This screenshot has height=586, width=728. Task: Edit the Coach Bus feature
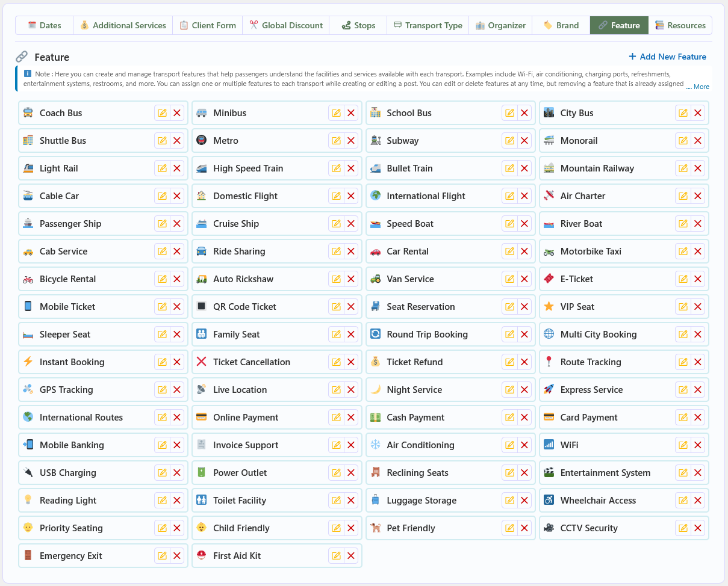click(x=162, y=113)
